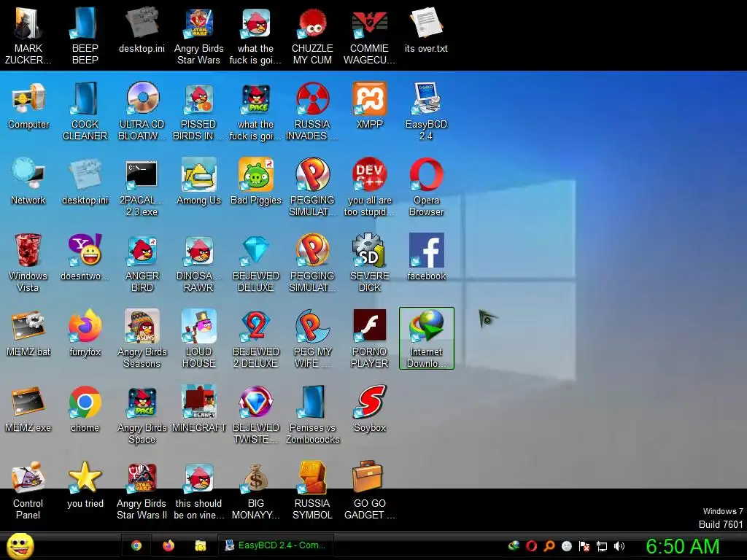
Task: Select MEMZ.exe on the desktop
Action: point(28,408)
